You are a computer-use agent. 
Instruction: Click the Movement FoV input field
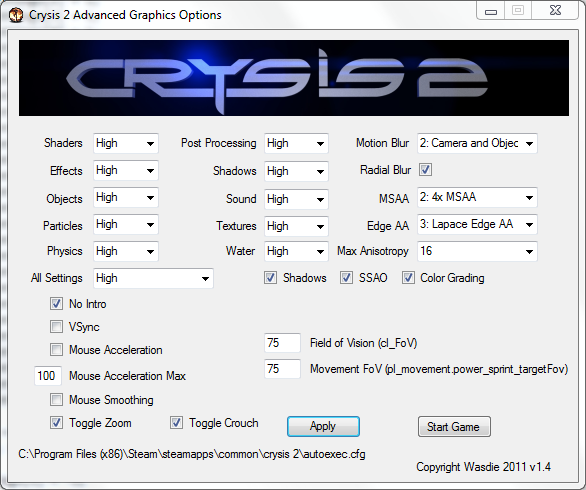tap(282, 369)
